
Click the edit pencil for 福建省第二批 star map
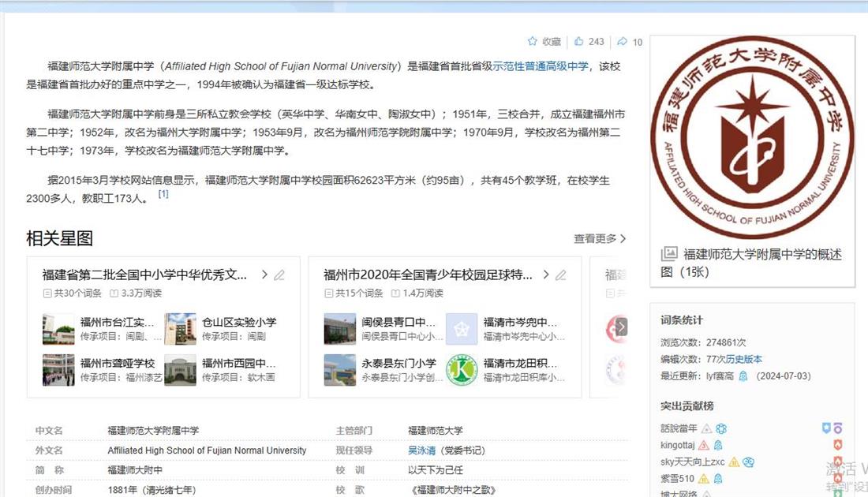279,275
